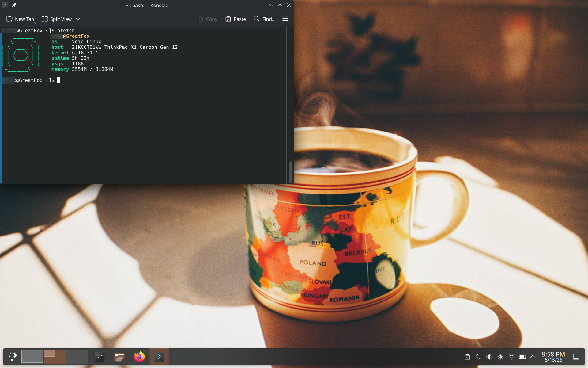
Task: Open the clipboard tray icon
Action: (x=467, y=357)
